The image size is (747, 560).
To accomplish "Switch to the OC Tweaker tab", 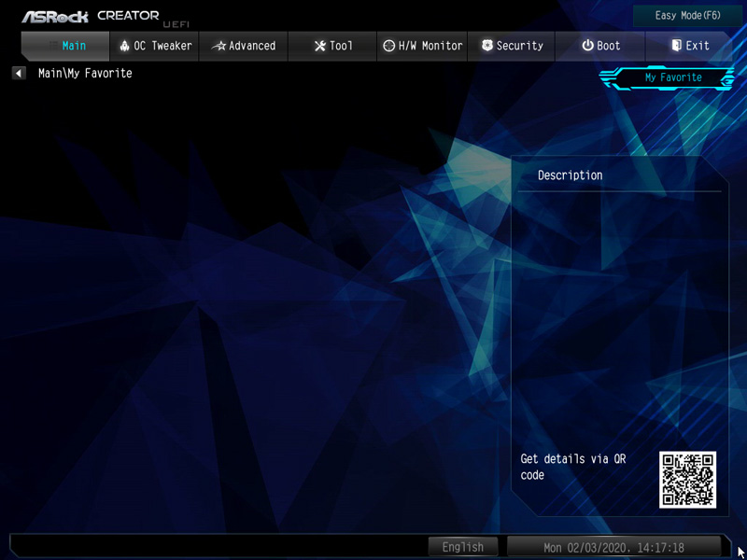I will [x=154, y=46].
